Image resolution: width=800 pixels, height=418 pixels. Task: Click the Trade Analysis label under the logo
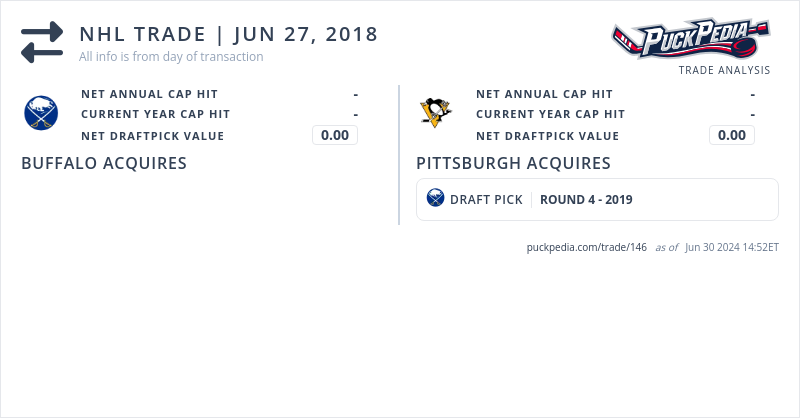point(724,71)
